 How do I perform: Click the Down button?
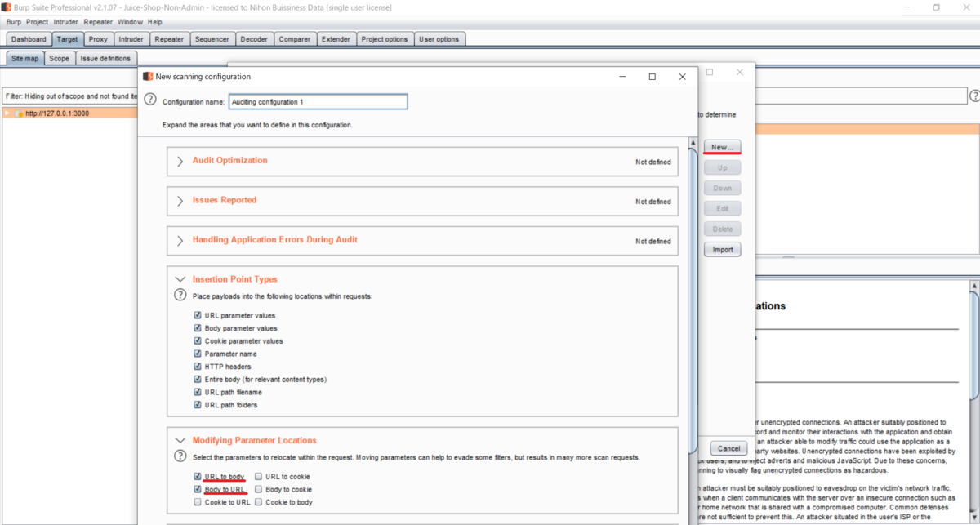(x=722, y=188)
